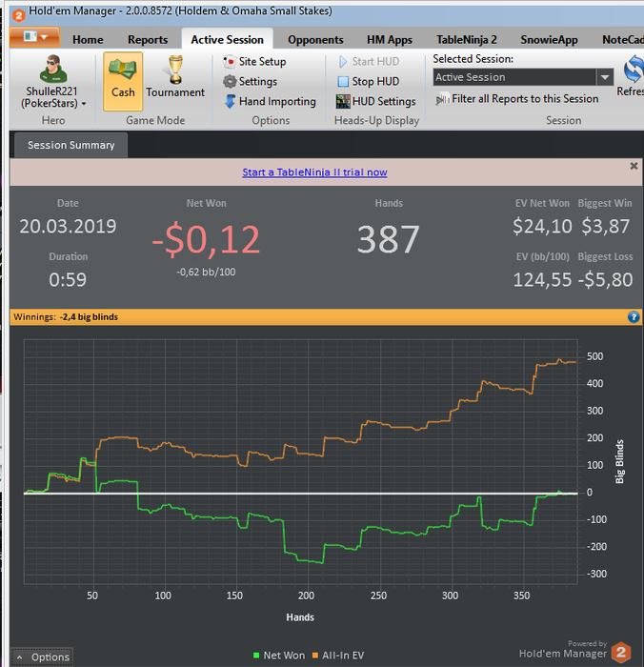
Task: Open the TableNinja 2 tab
Action: (x=466, y=40)
